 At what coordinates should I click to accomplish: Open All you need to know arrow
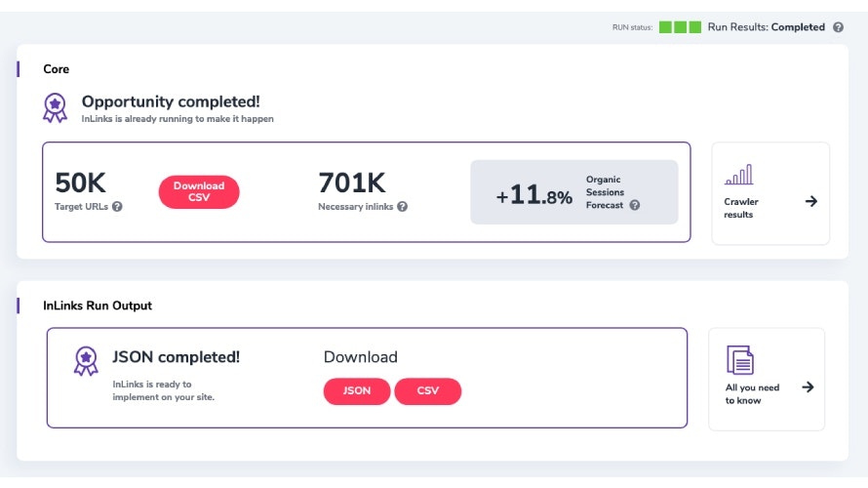pos(808,387)
